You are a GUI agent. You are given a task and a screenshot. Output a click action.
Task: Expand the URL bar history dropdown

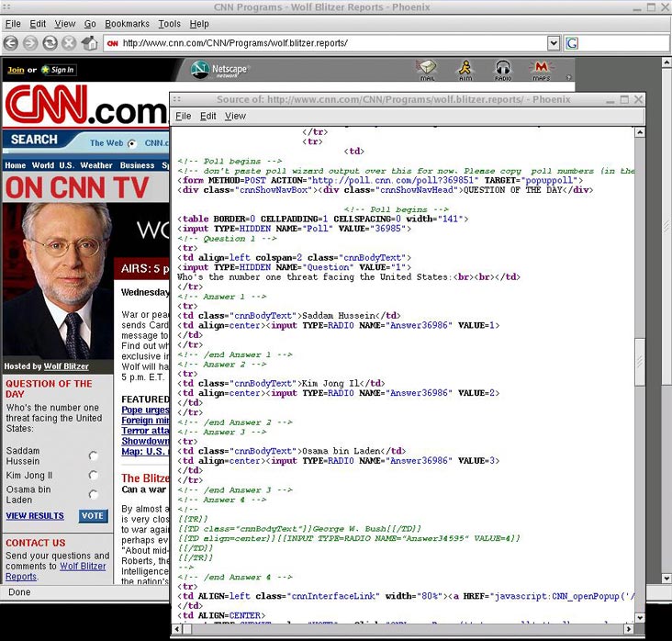pos(554,43)
